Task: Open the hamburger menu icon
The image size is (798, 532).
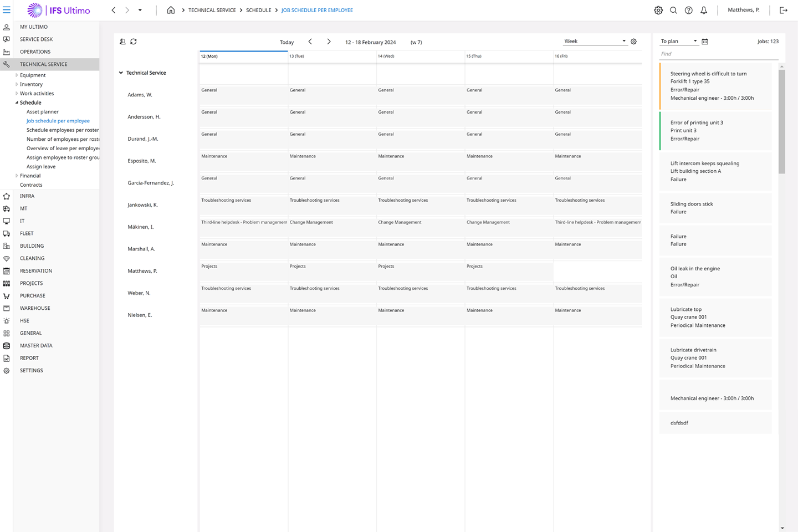Action: click(x=7, y=9)
